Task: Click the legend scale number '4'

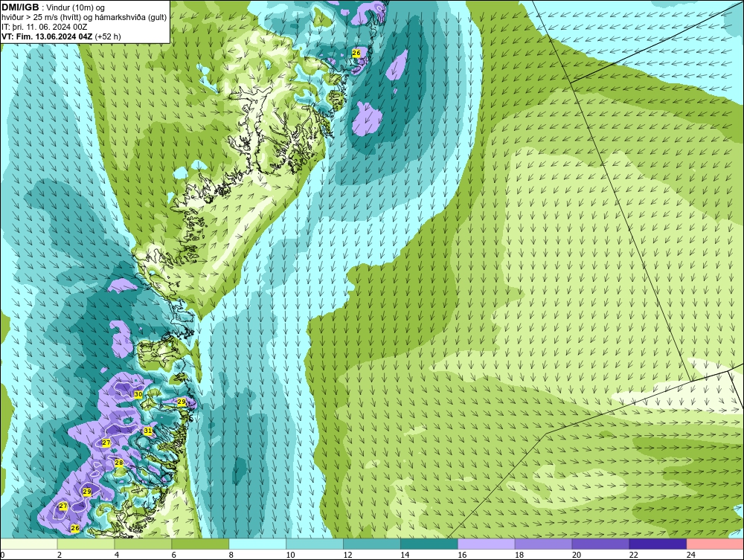Action: (117, 555)
